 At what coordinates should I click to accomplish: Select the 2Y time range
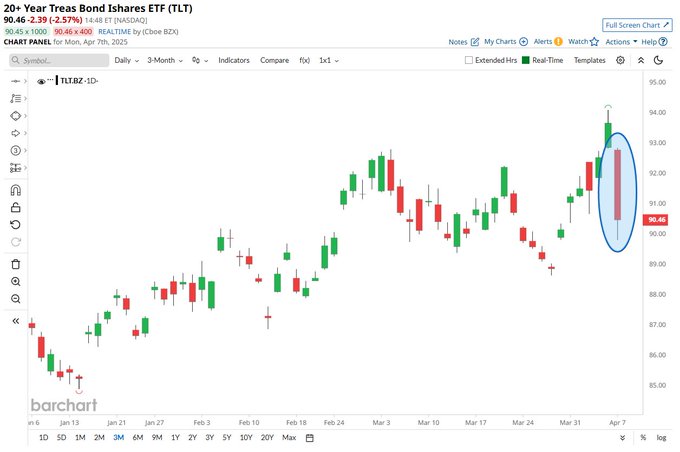click(x=193, y=438)
